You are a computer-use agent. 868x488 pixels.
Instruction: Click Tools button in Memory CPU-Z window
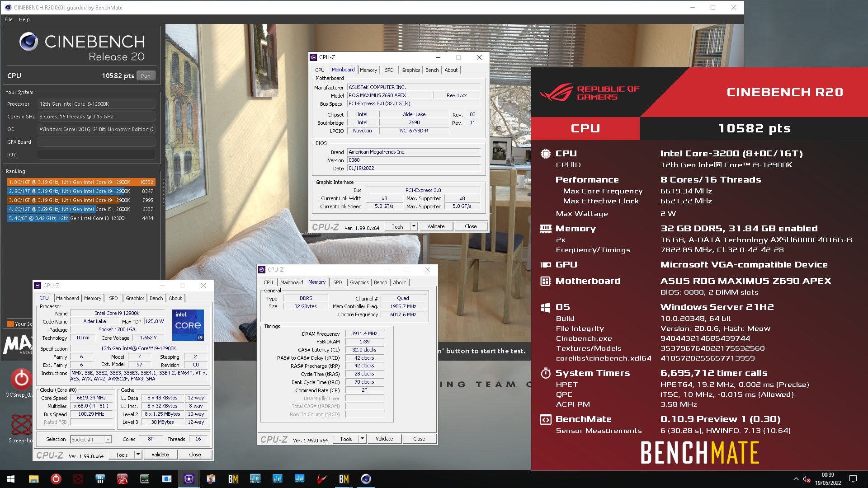click(346, 439)
